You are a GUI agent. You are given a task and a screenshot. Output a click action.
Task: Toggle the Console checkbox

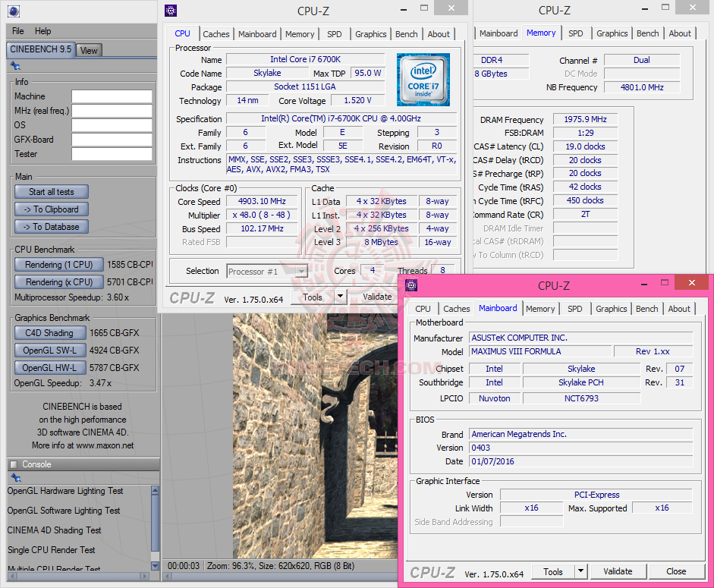13,464
